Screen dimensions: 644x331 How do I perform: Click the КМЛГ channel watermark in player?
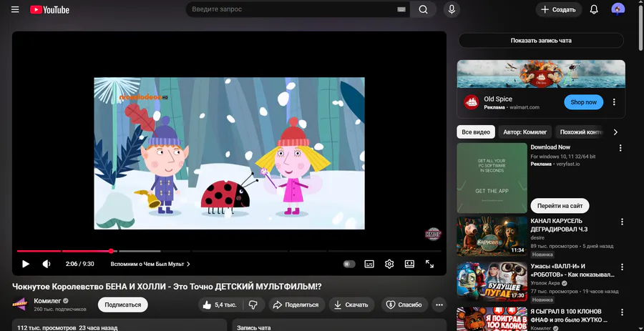(x=432, y=234)
